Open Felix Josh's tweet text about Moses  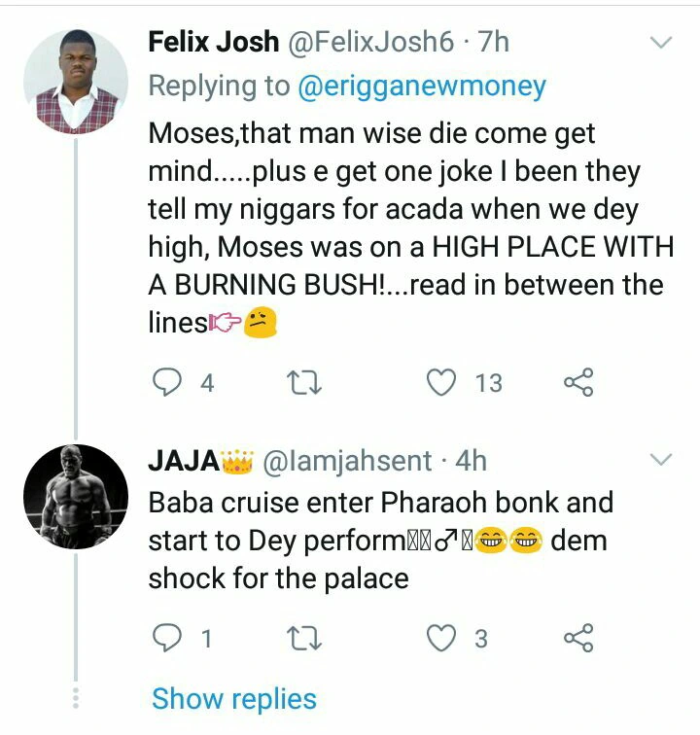408,227
